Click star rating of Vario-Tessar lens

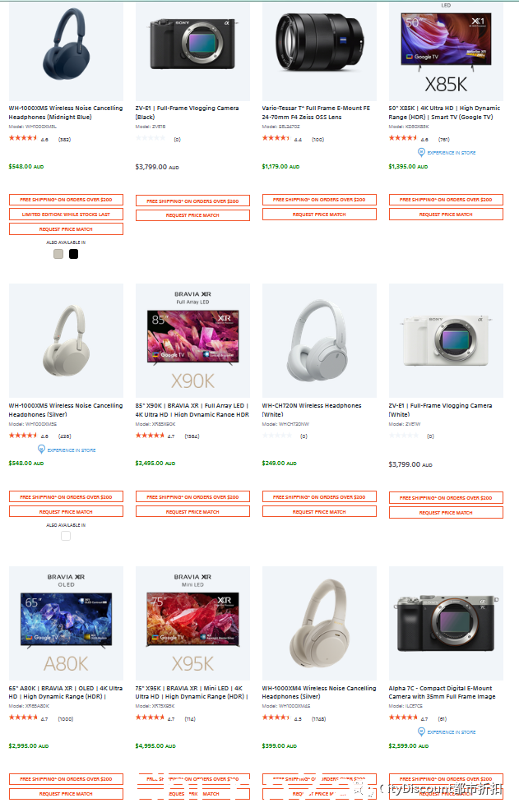click(276, 138)
